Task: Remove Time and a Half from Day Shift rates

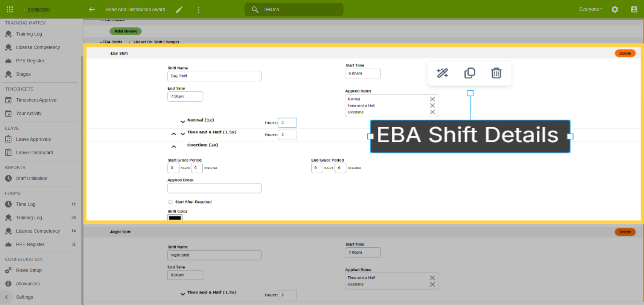Action: pos(432,105)
